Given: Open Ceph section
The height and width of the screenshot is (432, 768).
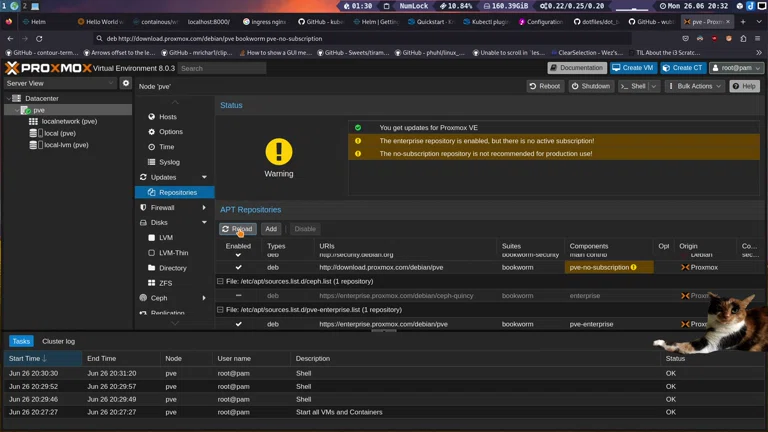Looking at the screenshot, I should [159, 297].
